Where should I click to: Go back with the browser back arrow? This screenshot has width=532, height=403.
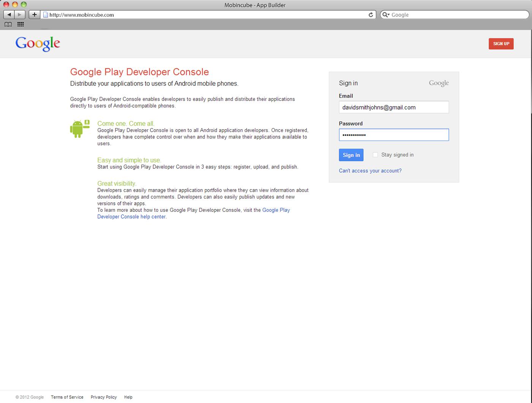9,14
